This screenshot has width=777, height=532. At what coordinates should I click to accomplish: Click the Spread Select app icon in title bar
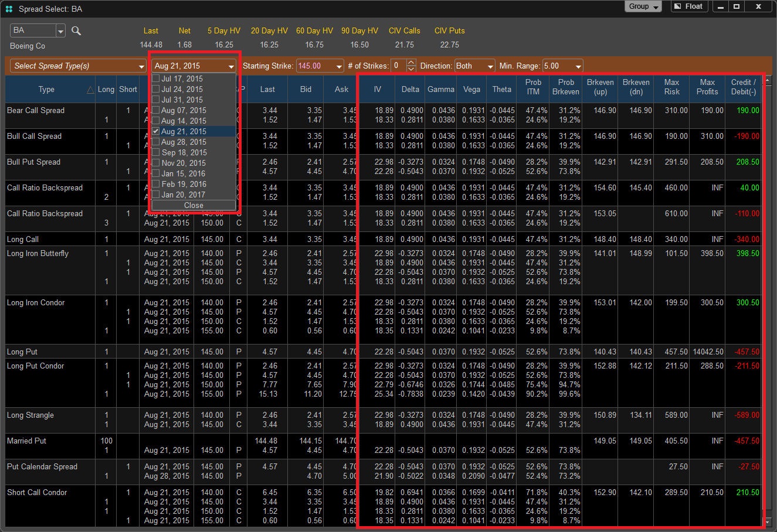(x=9, y=9)
